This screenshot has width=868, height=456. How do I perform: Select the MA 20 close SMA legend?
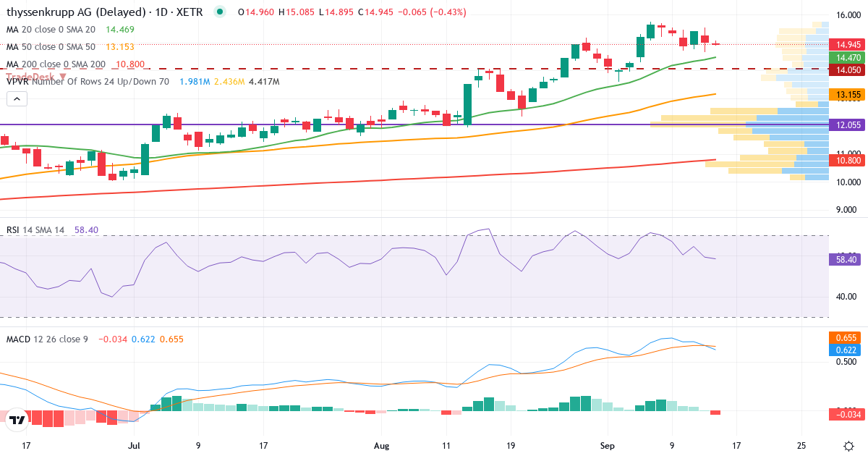[x=51, y=30]
